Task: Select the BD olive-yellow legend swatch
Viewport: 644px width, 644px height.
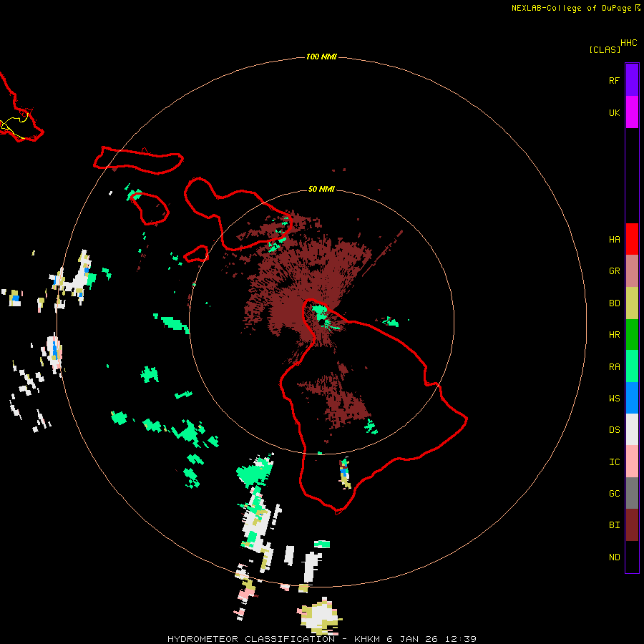Action: (x=632, y=303)
